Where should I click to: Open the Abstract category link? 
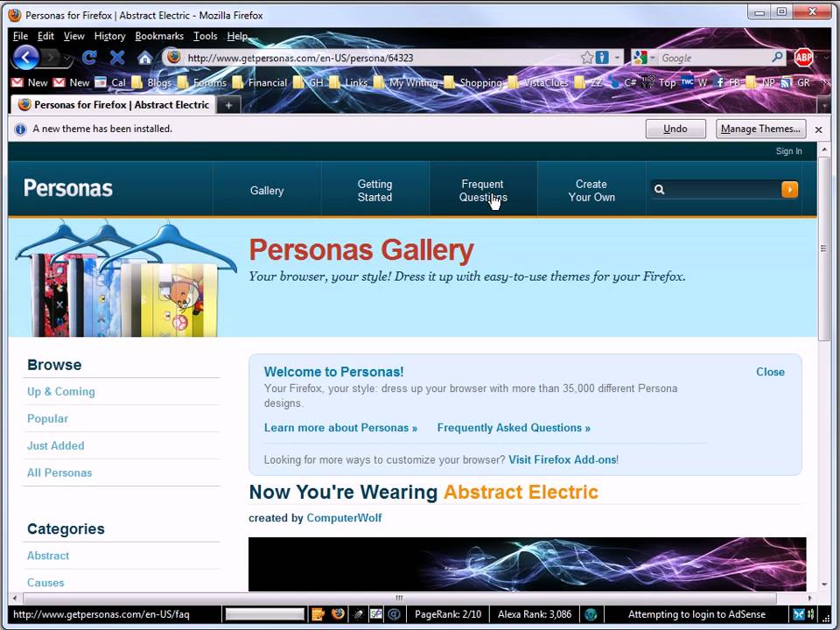48,556
